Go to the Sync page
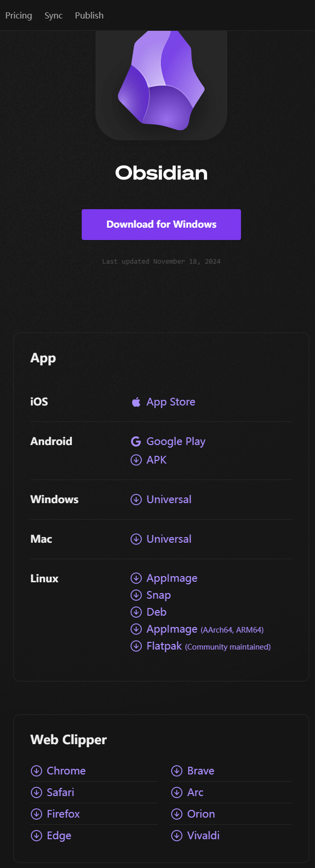 [x=53, y=15]
